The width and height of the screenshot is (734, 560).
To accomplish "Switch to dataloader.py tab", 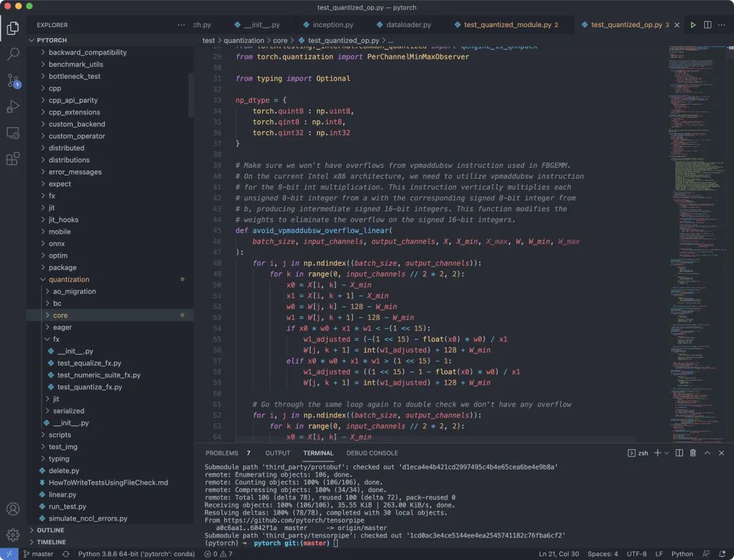I will pos(404,25).
